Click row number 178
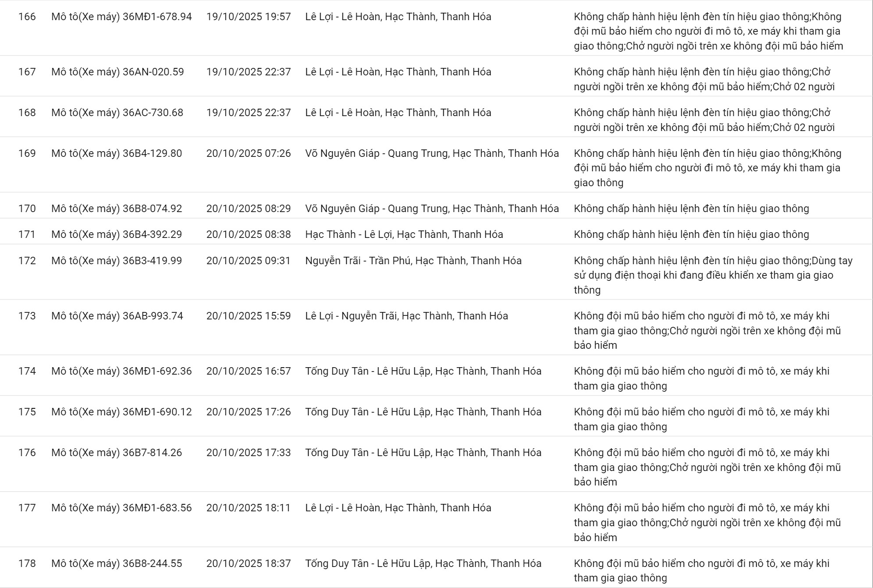The image size is (873, 588). coord(27,563)
